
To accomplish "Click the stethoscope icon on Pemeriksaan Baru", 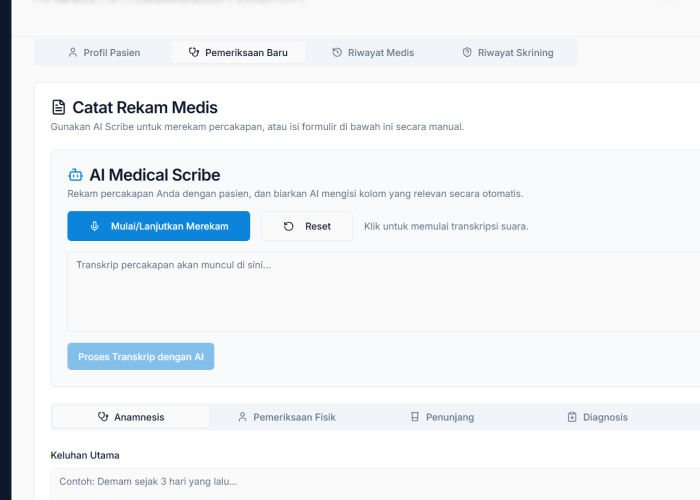I will 194,52.
